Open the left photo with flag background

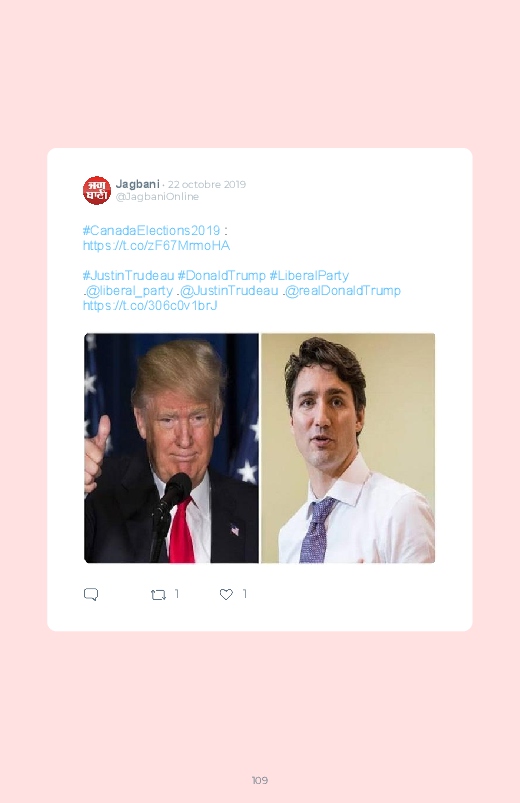click(172, 448)
